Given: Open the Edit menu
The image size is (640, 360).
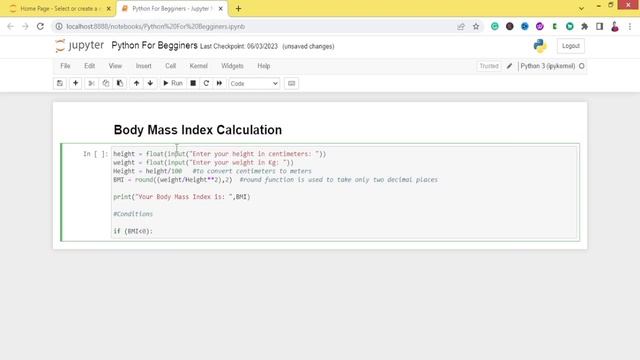Looking at the screenshot, I should click(x=89, y=66).
